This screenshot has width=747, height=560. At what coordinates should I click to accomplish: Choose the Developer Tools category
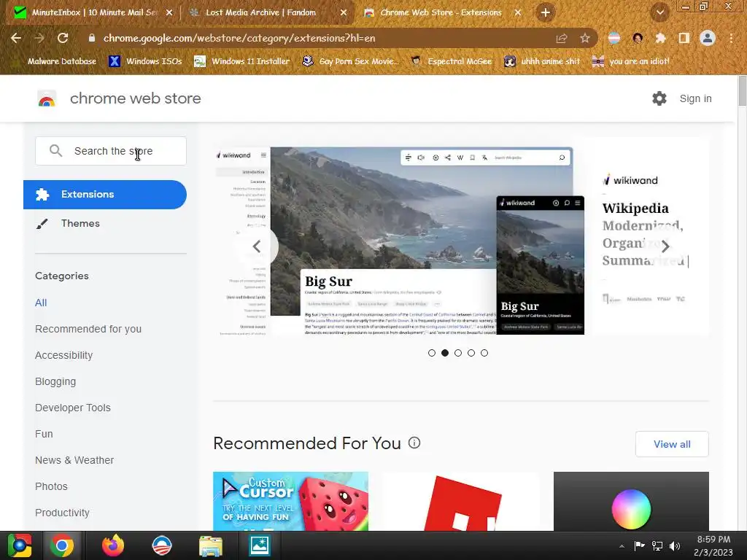click(x=73, y=408)
